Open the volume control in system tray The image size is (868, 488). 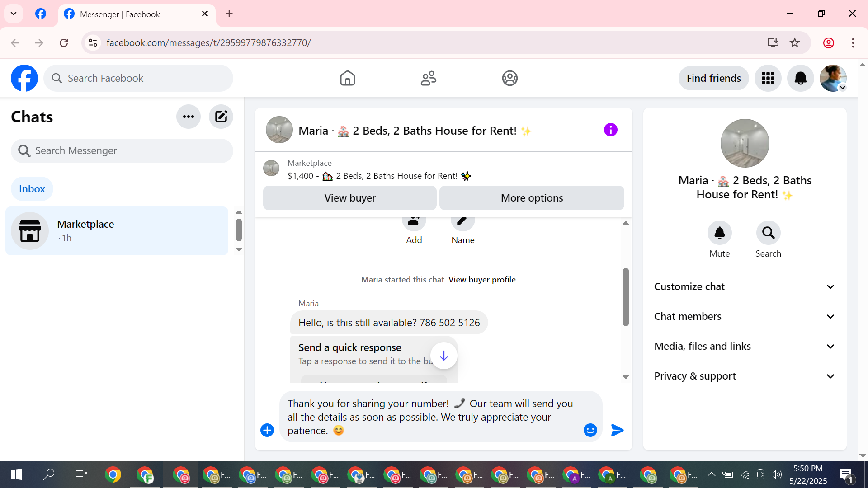(777, 474)
